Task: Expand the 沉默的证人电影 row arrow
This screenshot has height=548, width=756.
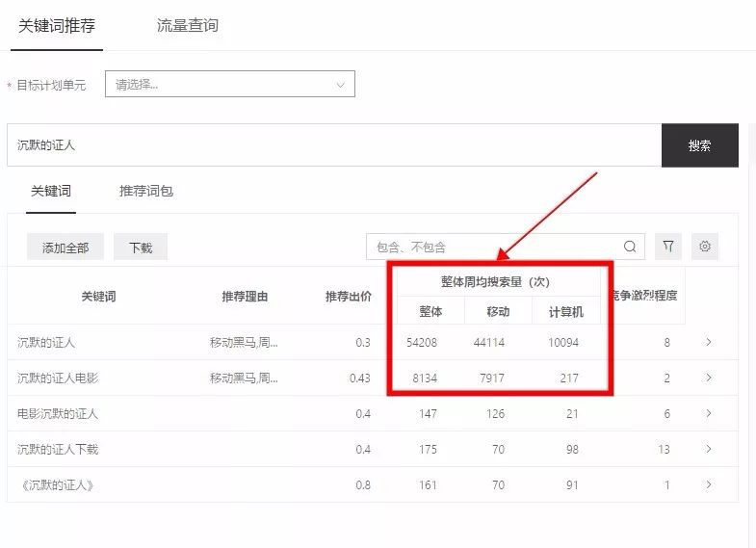Action: coord(709,378)
